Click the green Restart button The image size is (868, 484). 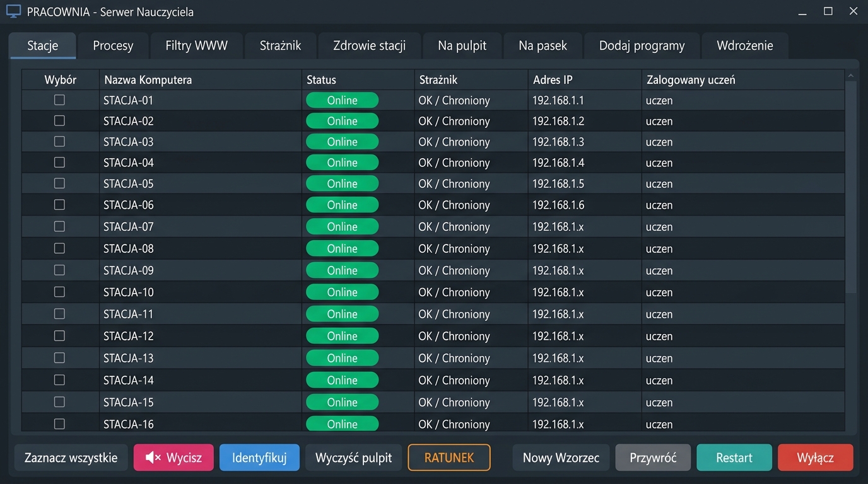(734, 458)
